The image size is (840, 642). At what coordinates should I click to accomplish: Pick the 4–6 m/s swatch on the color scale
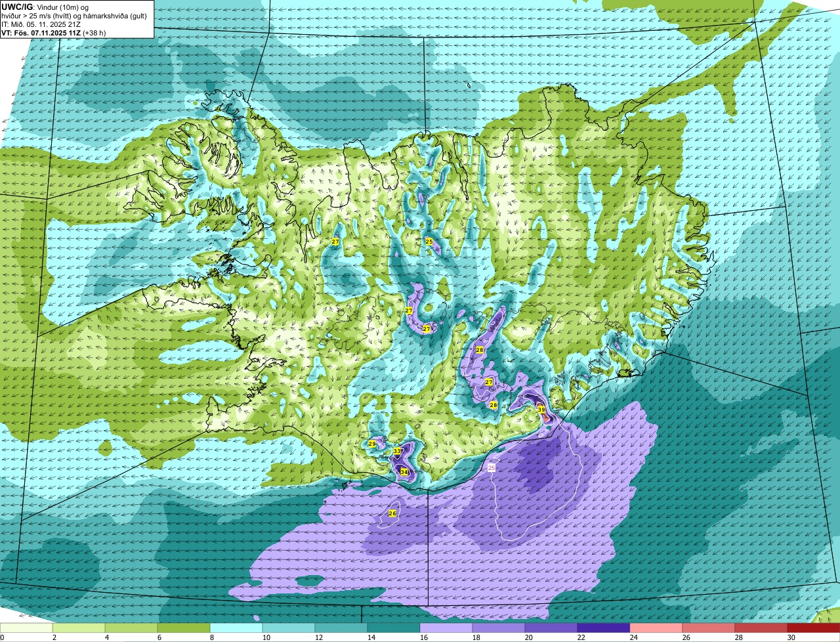click(x=131, y=628)
